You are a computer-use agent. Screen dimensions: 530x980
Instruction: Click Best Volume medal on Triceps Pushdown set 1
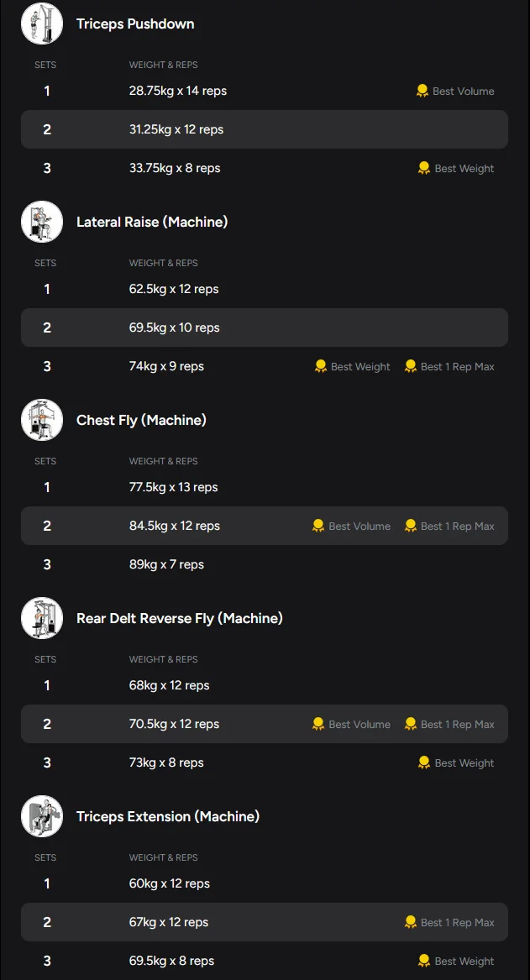point(422,91)
